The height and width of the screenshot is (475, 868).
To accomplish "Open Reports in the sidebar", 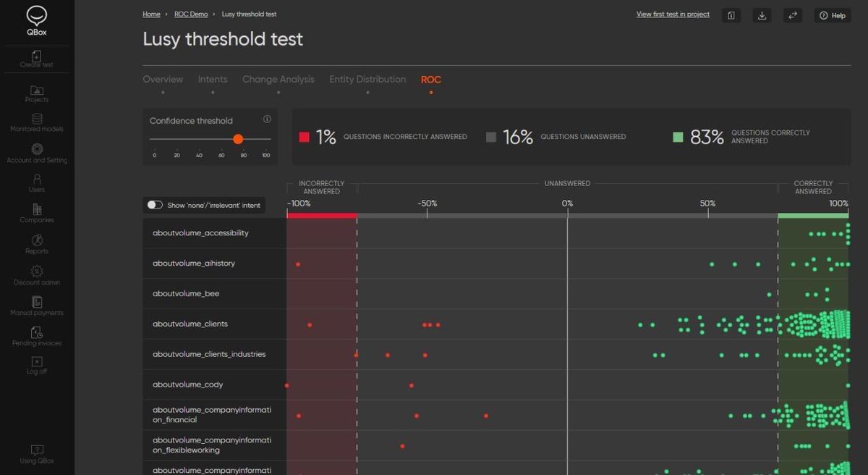I will (37, 245).
